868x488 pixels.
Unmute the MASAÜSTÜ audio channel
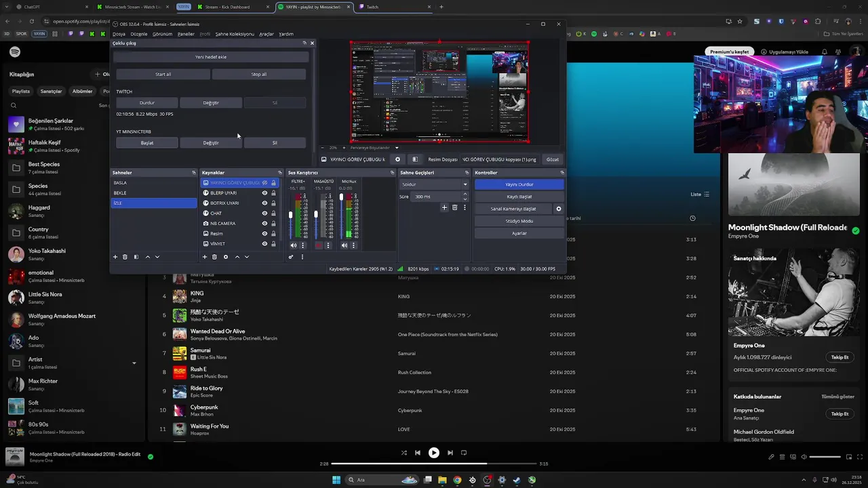point(319,245)
